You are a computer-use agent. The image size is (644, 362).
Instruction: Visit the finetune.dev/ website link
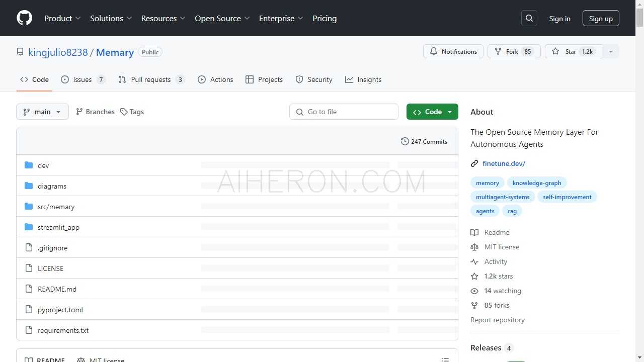point(504,163)
